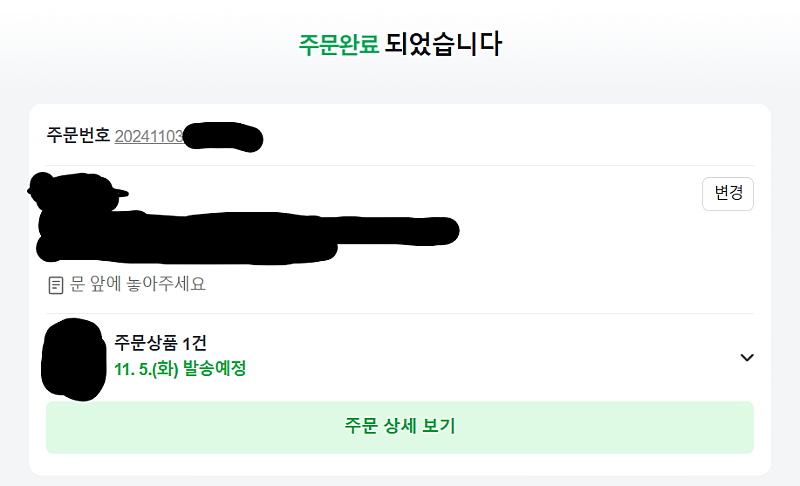800x486 pixels.
Task: Click the 주문번호 label
Action: pyautogui.click(x=78, y=136)
